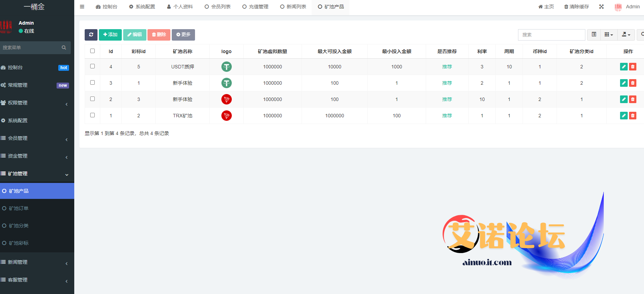The image size is (644, 294).
Task: Click the 编辑 edit toolbar button
Action: [x=135, y=35]
